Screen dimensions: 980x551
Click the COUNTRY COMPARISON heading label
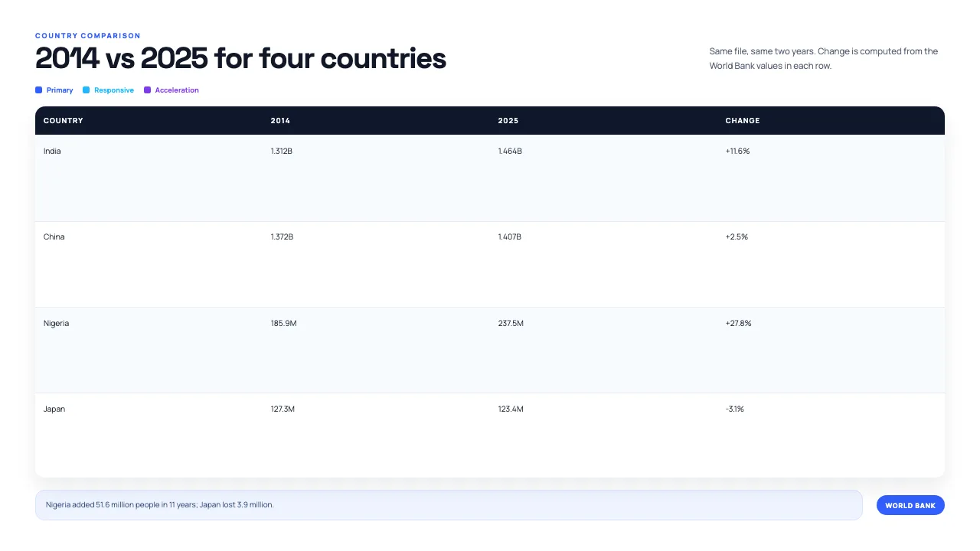[x=88, y=36]
